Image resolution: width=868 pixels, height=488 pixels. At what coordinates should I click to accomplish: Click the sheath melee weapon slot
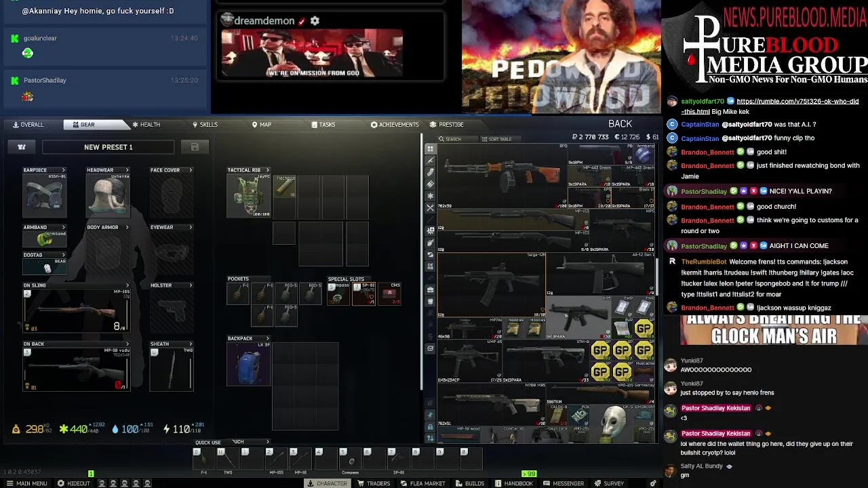pos(172,369)
